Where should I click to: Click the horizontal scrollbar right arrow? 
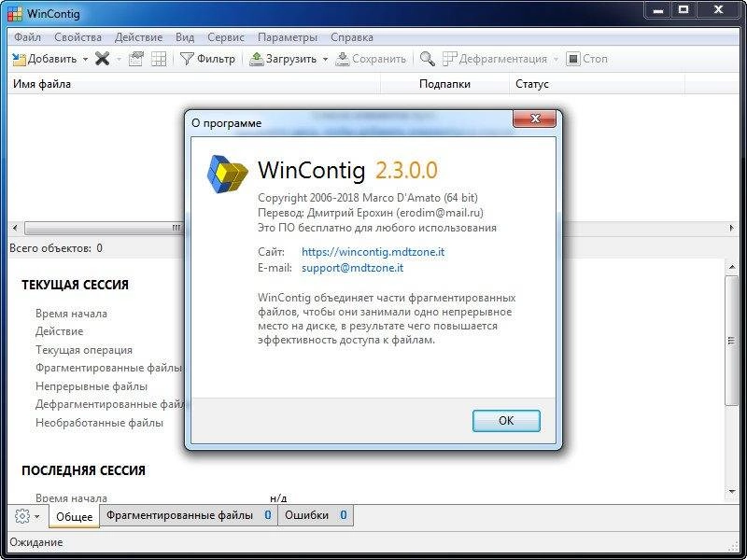point(731,228)
